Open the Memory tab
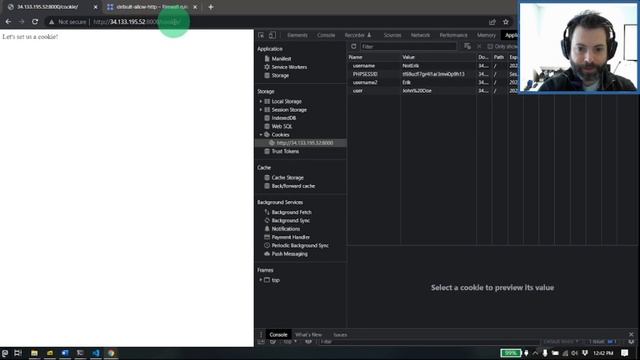This screenshot has height=360, width=640. 486,35
